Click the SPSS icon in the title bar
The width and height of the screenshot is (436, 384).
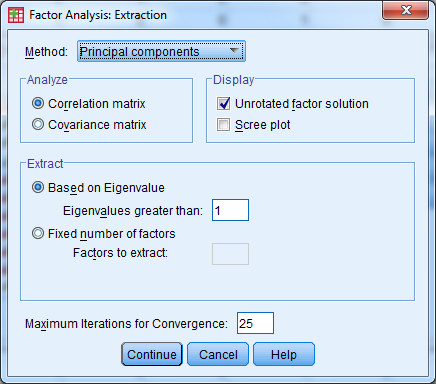pyautogui.click(x=16, y=15)
